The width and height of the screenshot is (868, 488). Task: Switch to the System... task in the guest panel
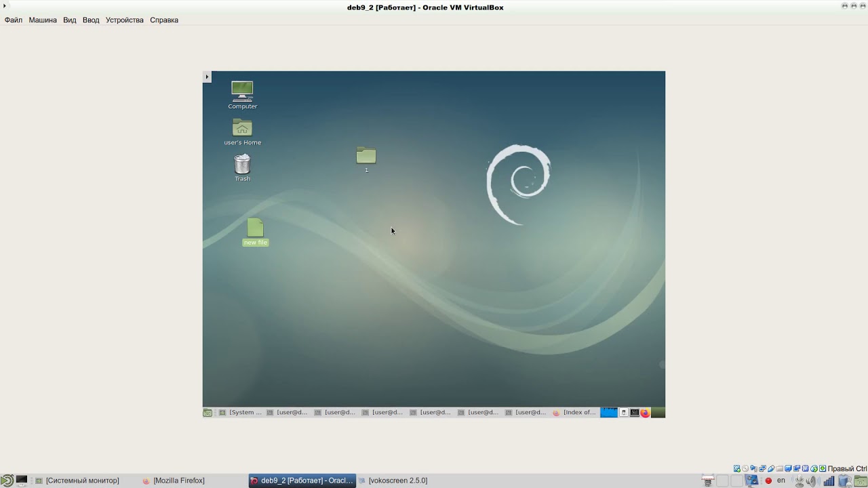click(240, 412)
